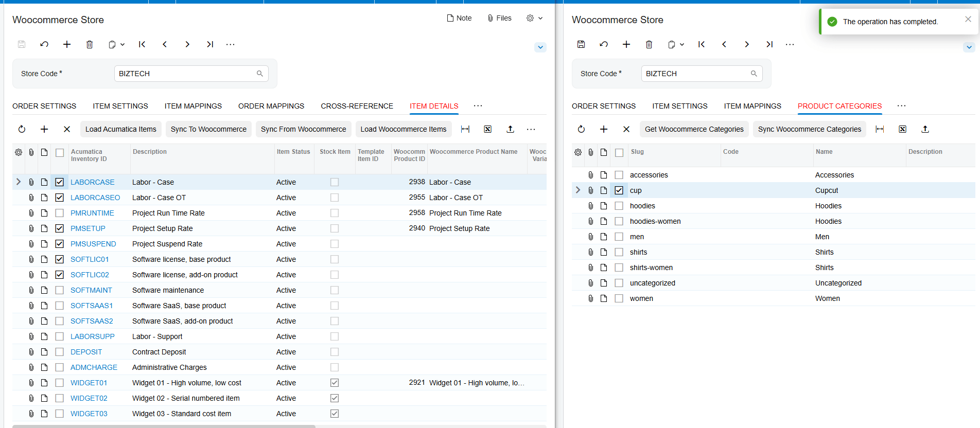Expand the cup category row arrow
The width and height of the screenshot is (980, 428).
pyautogui.click(x=578, y=190)
